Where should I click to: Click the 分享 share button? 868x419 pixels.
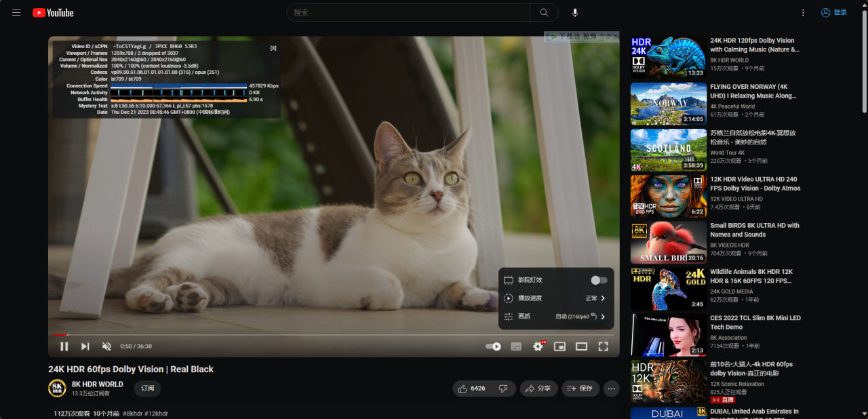point(538,388)
